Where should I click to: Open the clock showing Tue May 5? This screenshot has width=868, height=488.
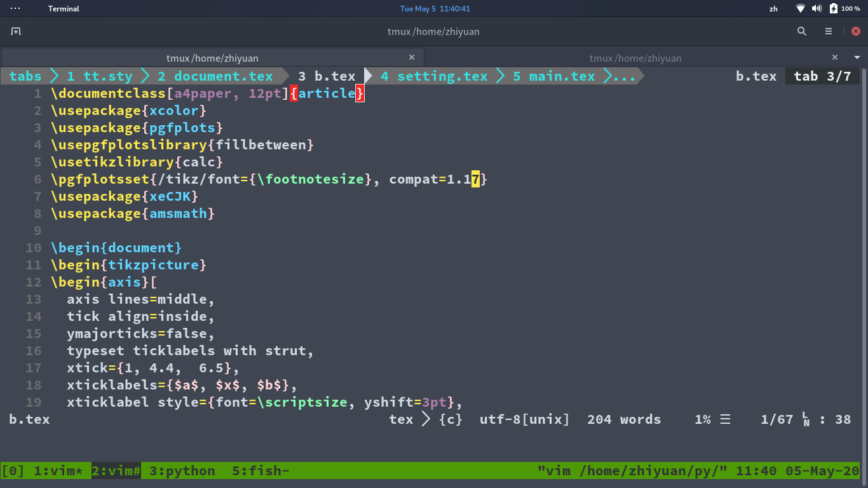[435, 9]
